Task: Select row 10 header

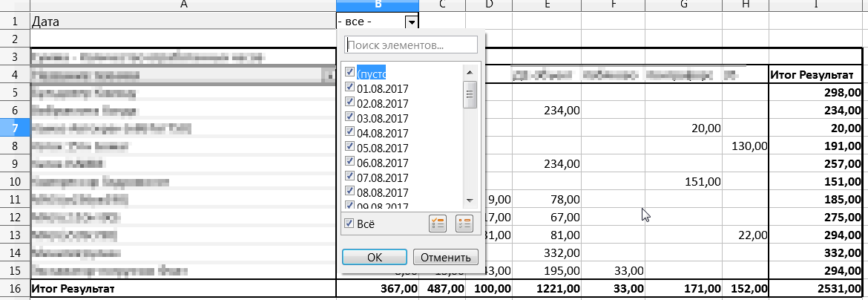Action: click(x=15, y=182)
